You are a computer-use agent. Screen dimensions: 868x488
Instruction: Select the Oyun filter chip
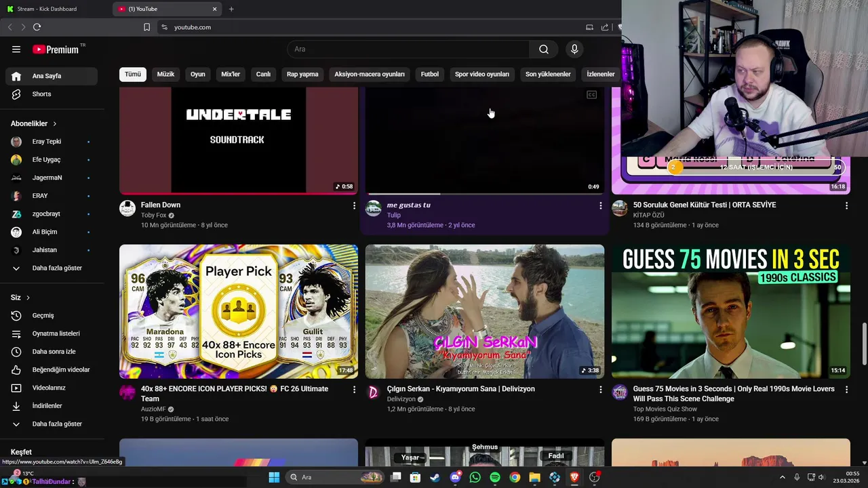(x=197, y=74)
